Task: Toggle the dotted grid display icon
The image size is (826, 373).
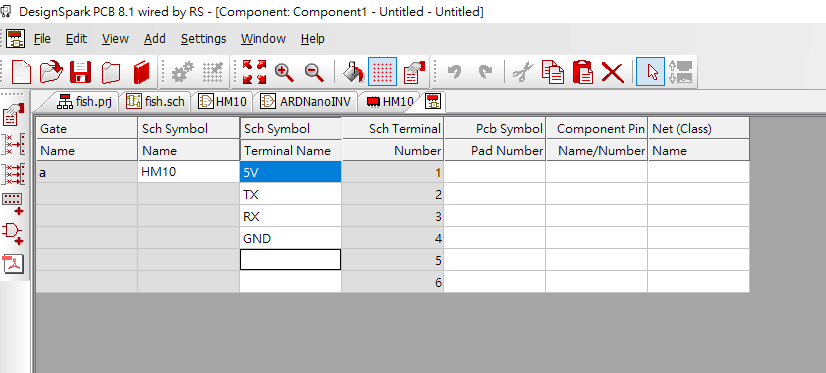Action: click(382, 72)
